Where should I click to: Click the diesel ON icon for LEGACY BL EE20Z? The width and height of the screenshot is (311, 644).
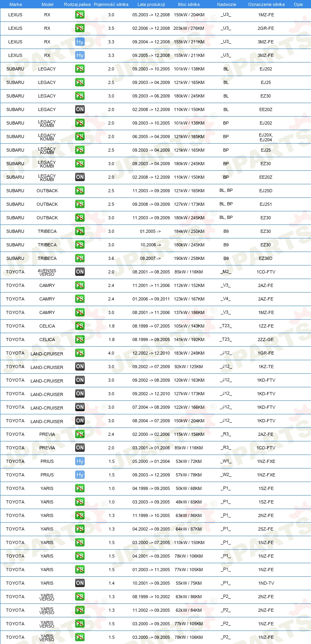pyautogui.click(x=80, y=109)
